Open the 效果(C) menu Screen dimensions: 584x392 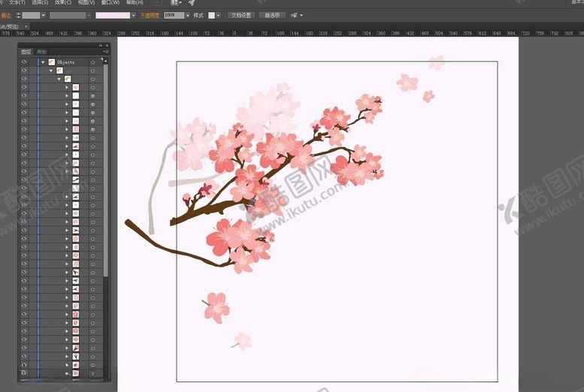[x=63, y=2]
